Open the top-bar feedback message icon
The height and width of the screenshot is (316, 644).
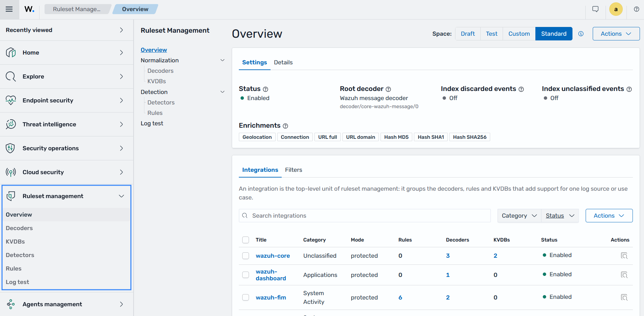coord(595,9)
